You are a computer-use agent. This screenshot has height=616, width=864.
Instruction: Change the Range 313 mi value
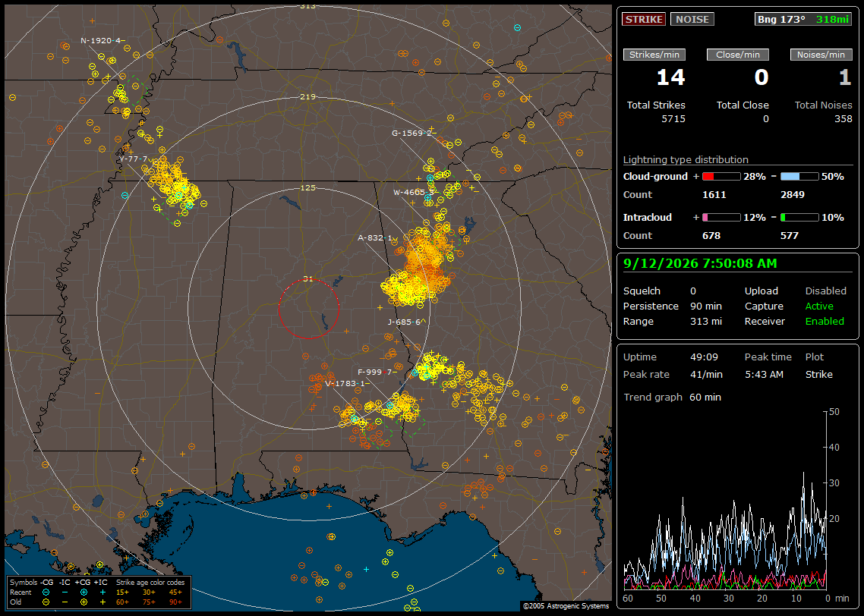coord(706,322)
